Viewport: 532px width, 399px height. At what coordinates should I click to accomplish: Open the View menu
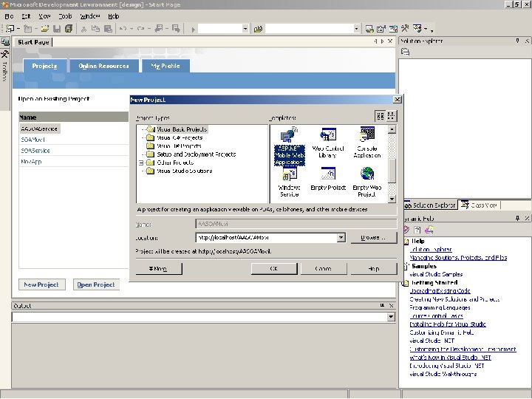tap(44, 16)
